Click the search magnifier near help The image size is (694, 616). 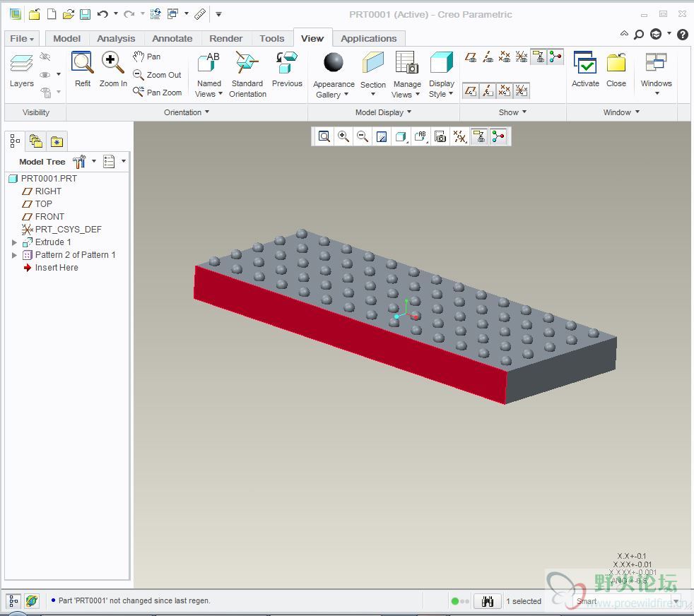pos(639,34)
